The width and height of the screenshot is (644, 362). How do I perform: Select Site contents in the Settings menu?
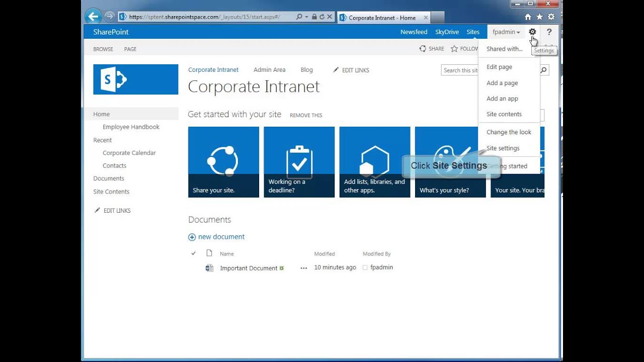[504, 114]
